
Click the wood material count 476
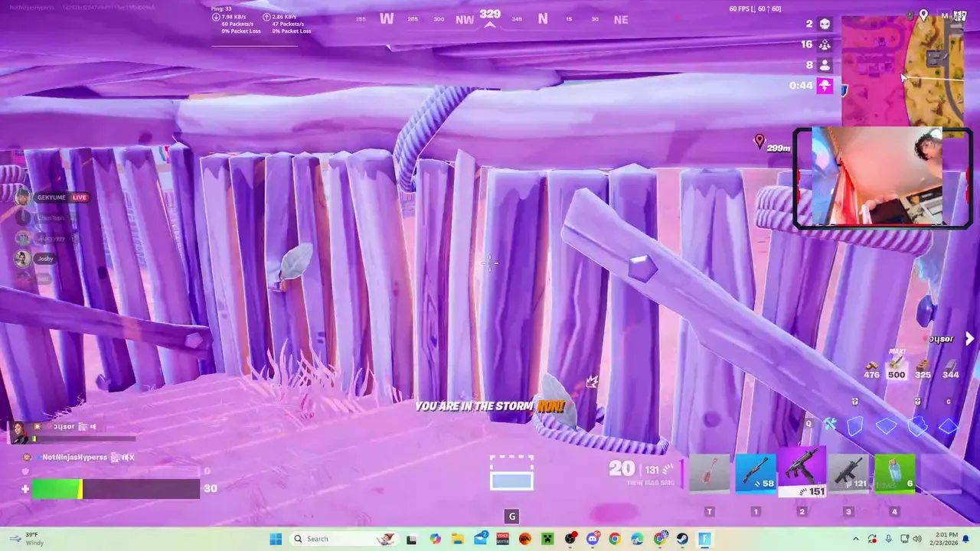coord(871,370)
